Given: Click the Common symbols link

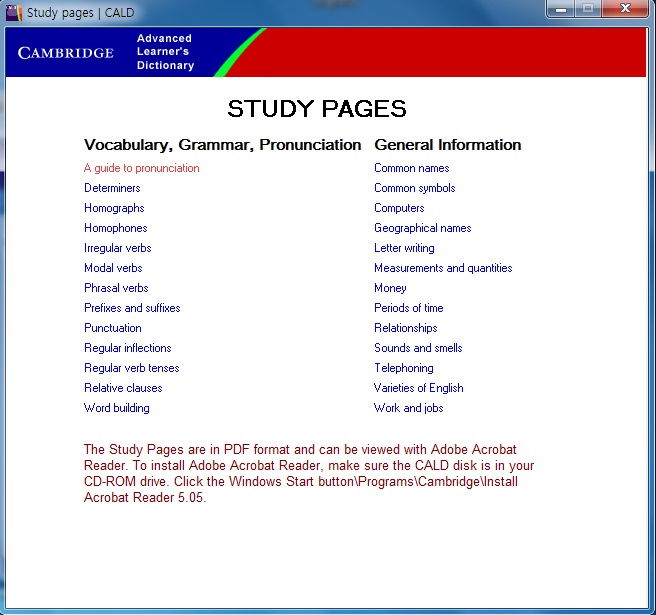Looking at the screenshot, I should tap(415, 188).
